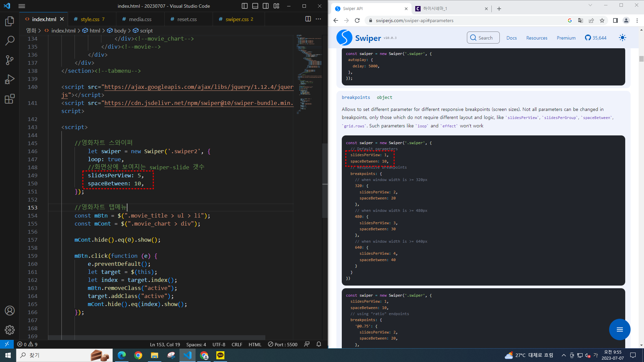Open the Docs link on Swiper site
644x362 pixels.
[511, 38]
